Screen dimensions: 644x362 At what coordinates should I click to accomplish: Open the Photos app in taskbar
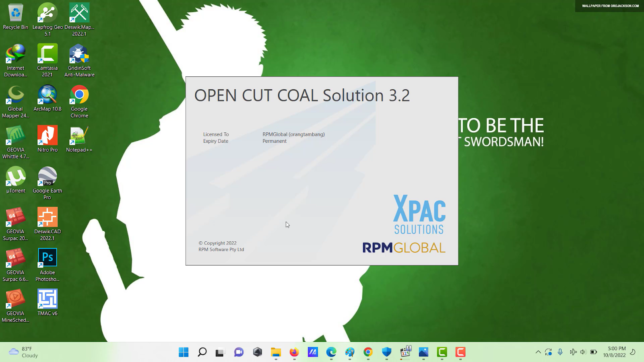(423, 352)
